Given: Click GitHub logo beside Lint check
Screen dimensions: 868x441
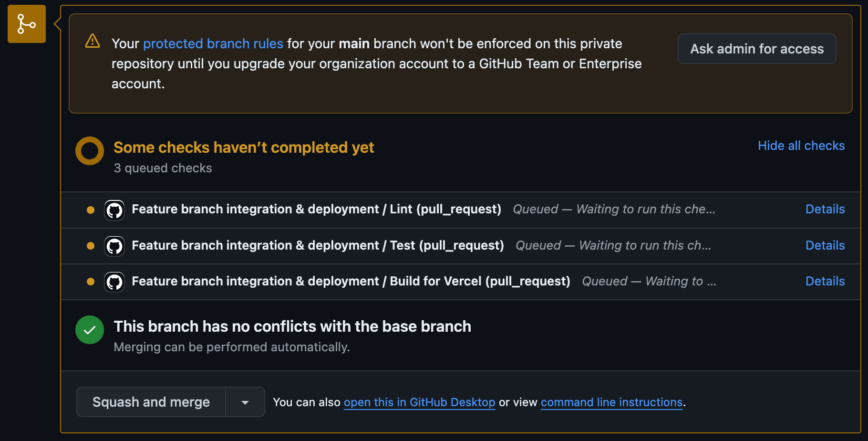Looking at the screenshot, I should coord(114,210).
